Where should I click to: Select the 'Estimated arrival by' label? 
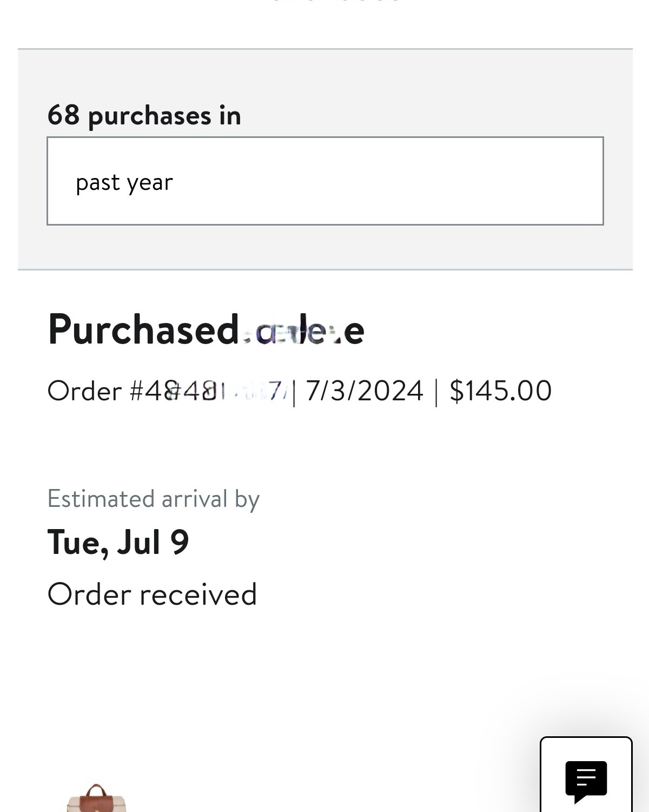(154, 499)
